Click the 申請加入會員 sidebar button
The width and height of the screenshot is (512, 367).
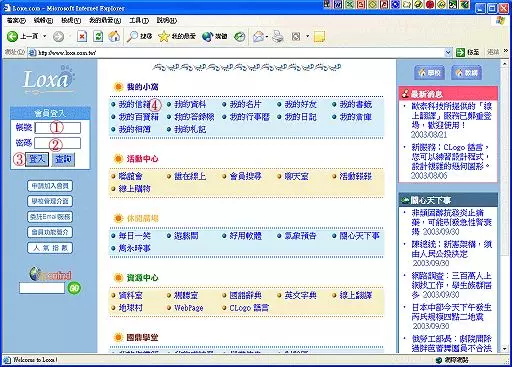50,186
